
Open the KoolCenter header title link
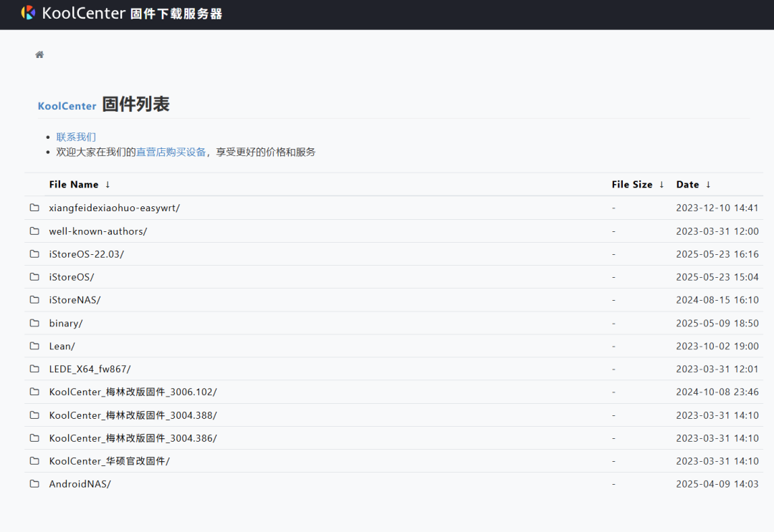[x=132, y=14]
